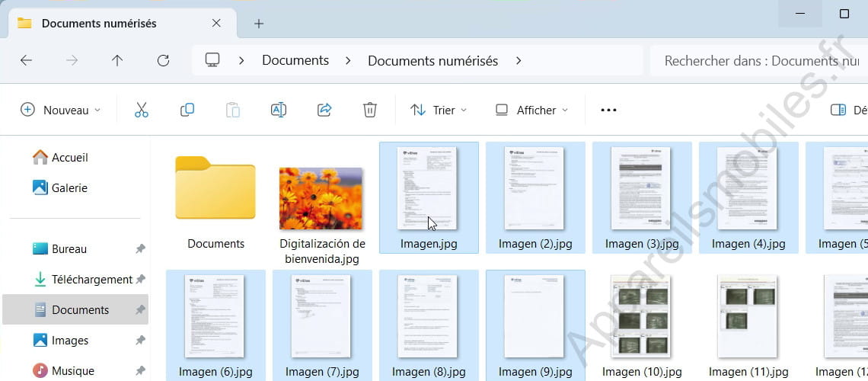Select the Imagen (9).jpg thumbnail
868x381 pixels.
click(535, 316)
